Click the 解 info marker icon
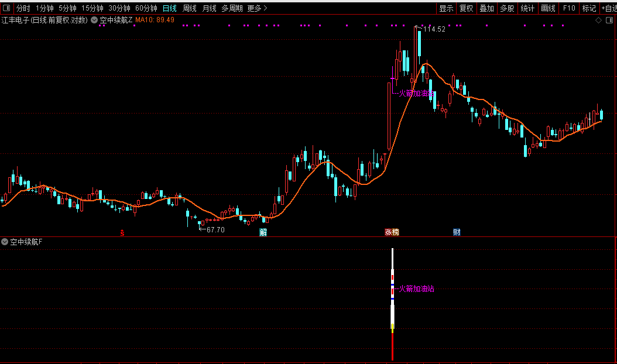617x364 pixels. pos(263,232)
